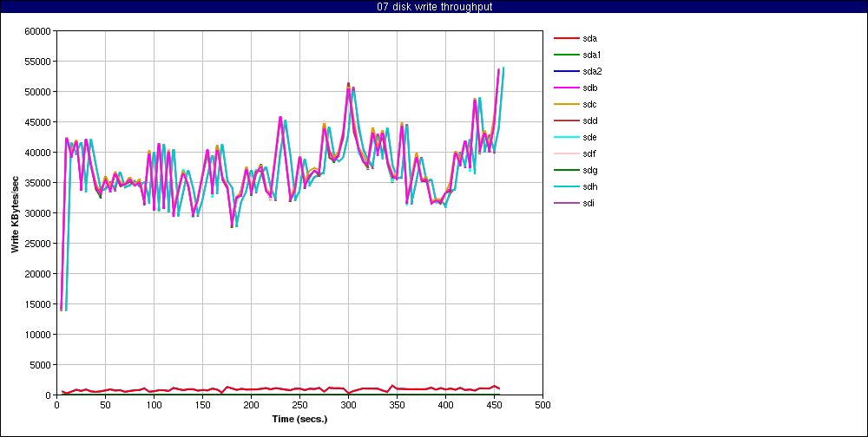Viewport: 868px width, 437px height.
Task: Select the sdd legend label
Action: tap(590, 121)
